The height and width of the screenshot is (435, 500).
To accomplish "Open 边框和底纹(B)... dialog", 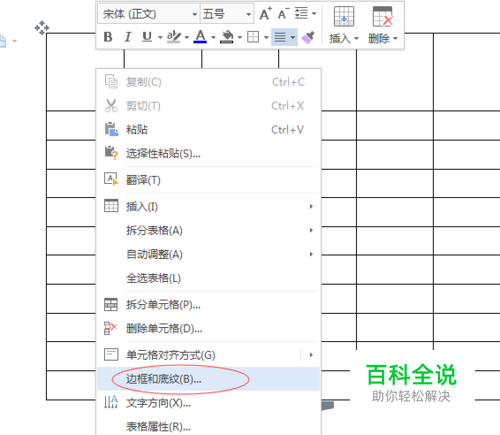I will click(209, 379).
